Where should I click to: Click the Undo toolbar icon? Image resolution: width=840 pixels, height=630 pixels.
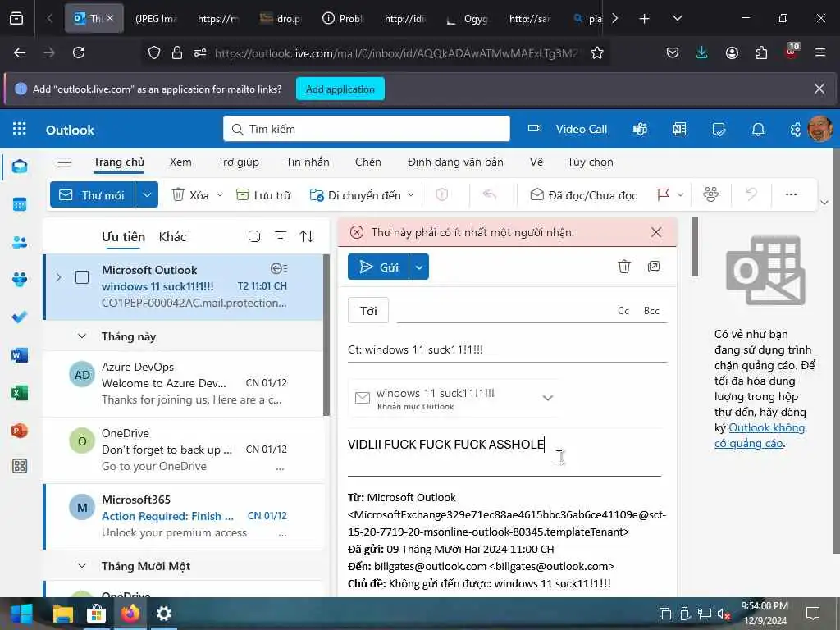point(751,194)
